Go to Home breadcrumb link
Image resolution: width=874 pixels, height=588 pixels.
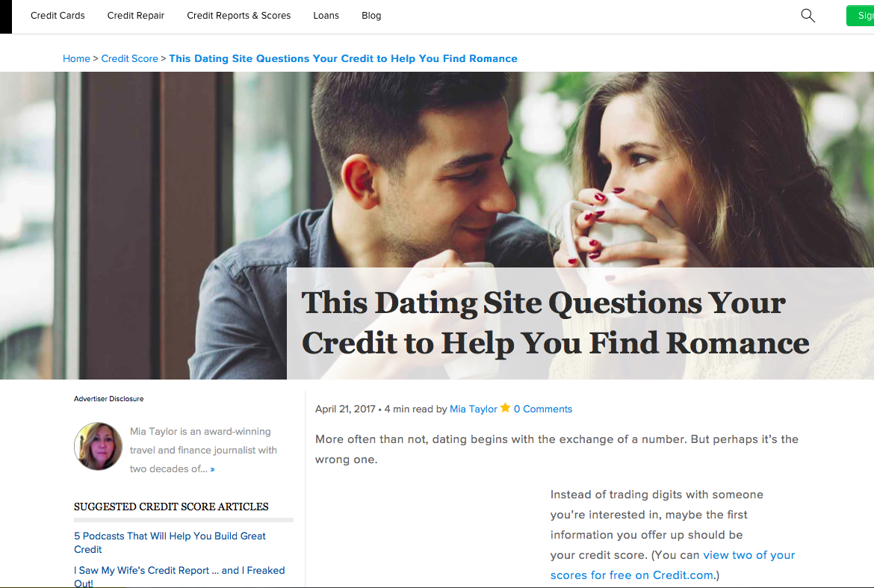(x=76, y=58)
